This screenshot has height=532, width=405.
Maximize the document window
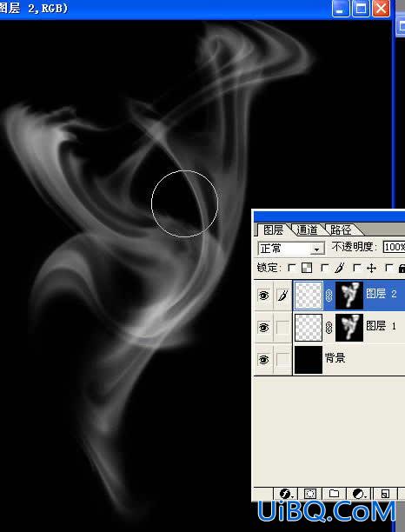361,9
